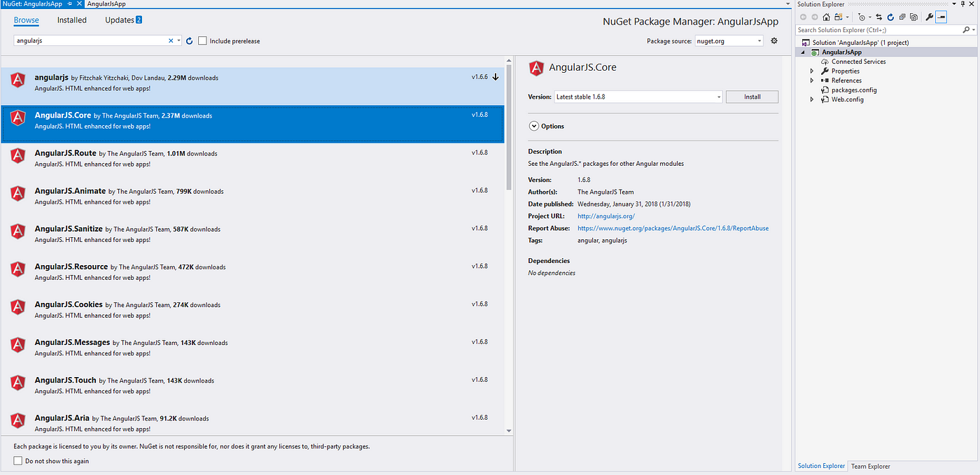Pin the Solution Explorer panel (auto hide)
Image resolution: width=980 pixels, height=475 pixels.
[963, 4]
